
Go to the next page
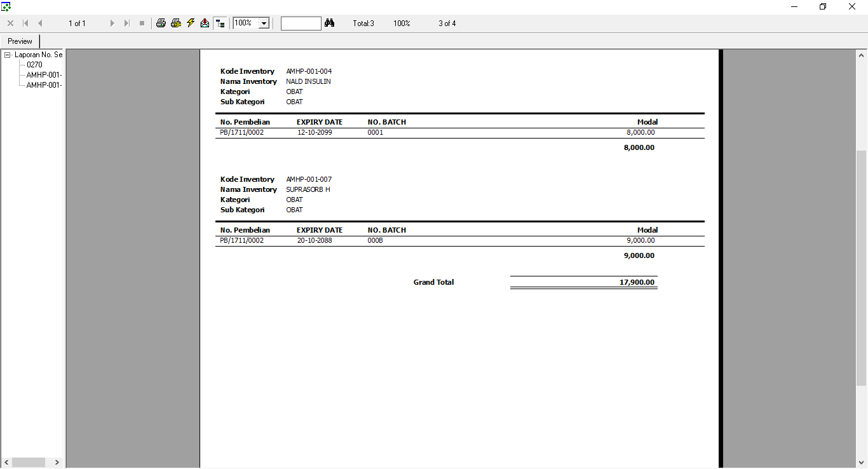(x=112, y=24)
